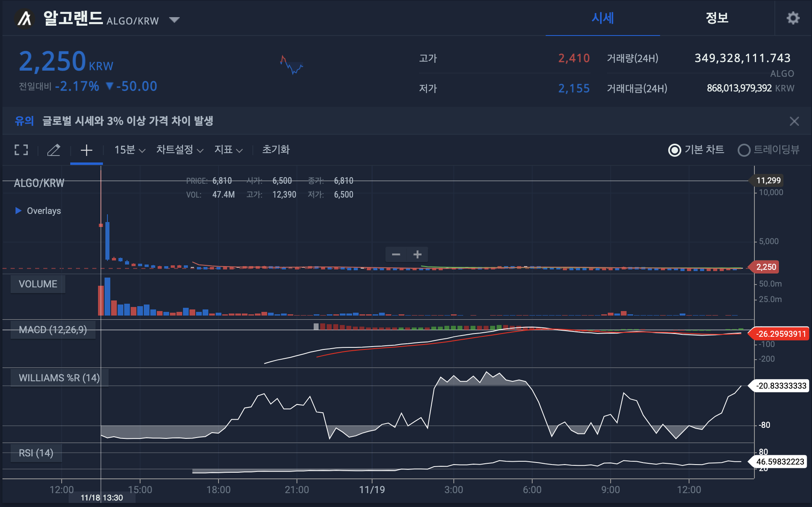812x507 pixels.
Task: Zoom out the chart with minus button
Action: [x=396, y=254]
